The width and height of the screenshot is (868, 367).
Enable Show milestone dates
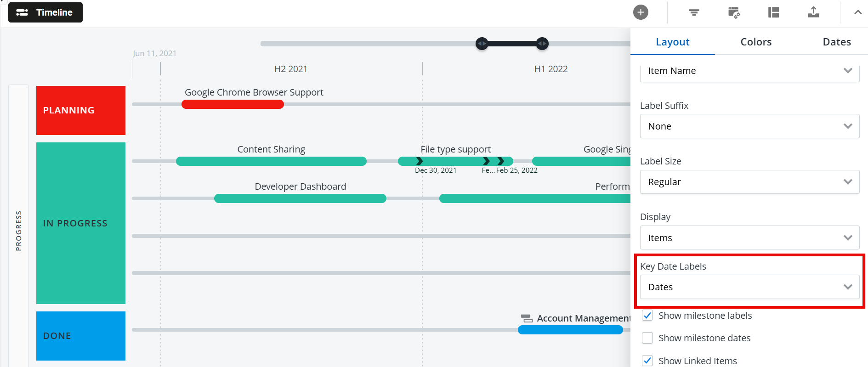[x=647, y=338]
